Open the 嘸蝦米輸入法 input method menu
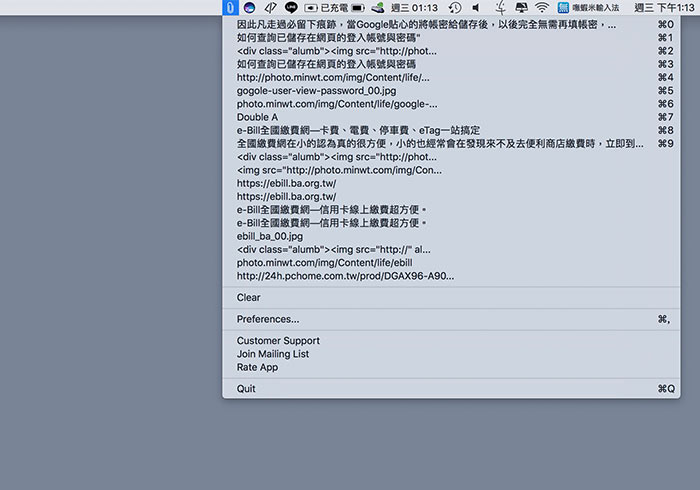 (x=588, y=8)
